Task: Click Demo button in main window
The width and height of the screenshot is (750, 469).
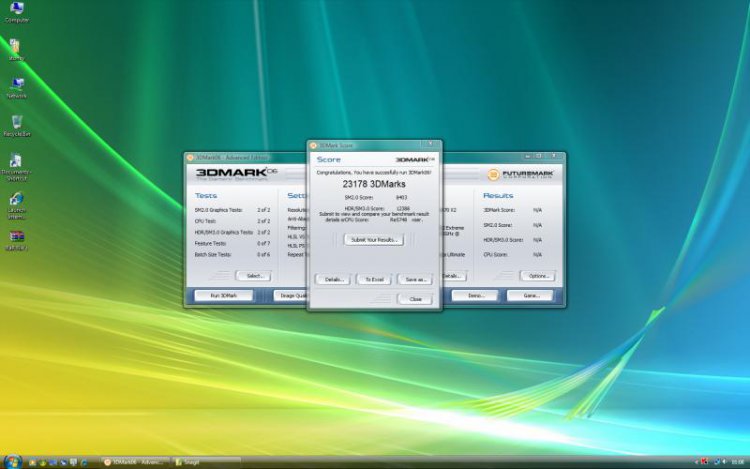Action: (x=475, y=295)
